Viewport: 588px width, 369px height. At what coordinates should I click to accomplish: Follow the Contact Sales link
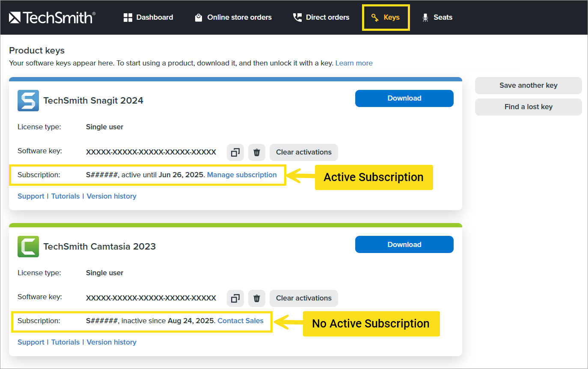(x=241, y=321)
